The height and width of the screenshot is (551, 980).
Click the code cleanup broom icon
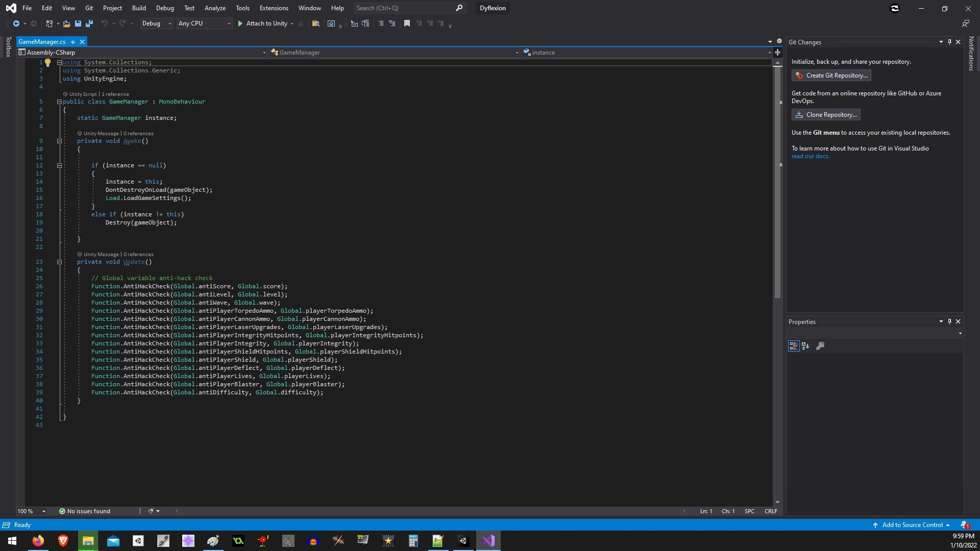[151, 511]
